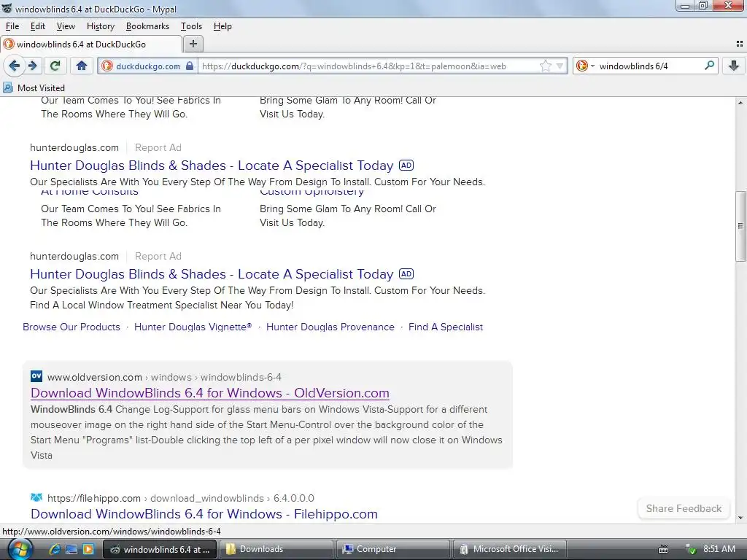Switch to Downloads taskbar window
The image size is (747, 560).
coord(276,549)
